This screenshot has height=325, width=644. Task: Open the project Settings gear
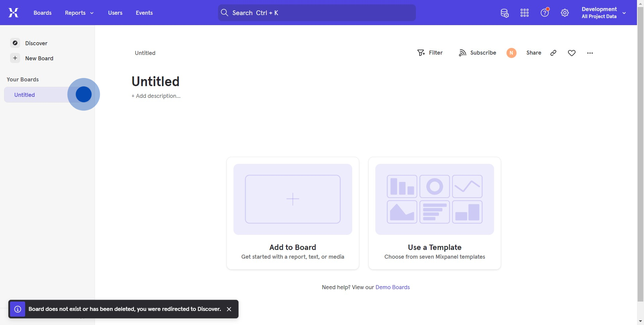pyautogui.click(x=565, y=13)
